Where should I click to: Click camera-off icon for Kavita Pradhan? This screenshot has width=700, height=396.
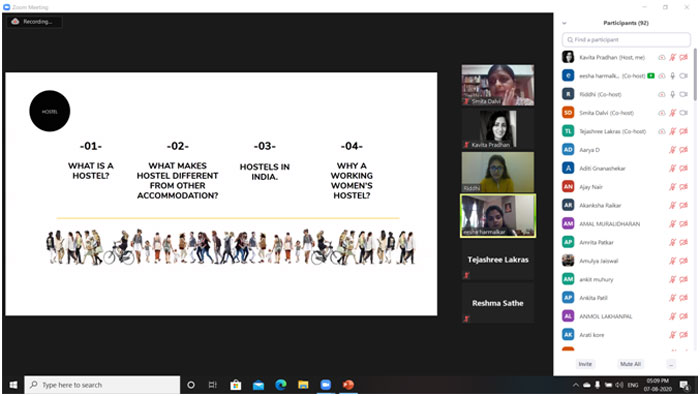point(683,58)
